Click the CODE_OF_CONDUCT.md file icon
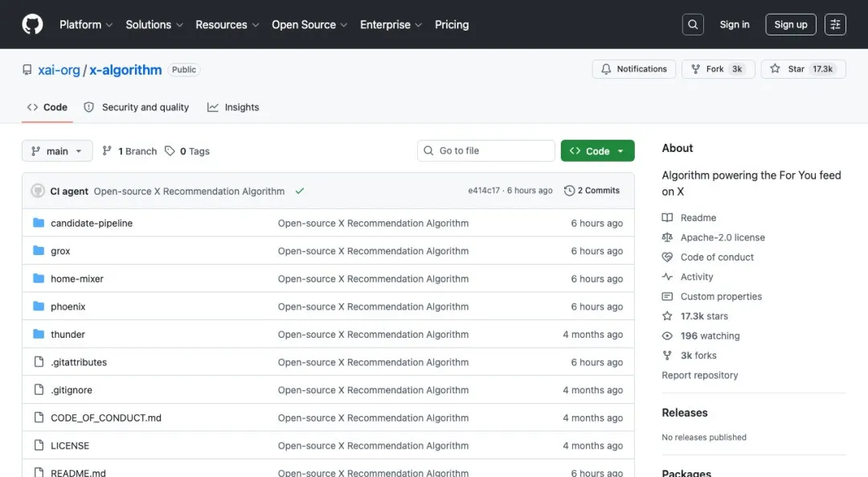 coord(39,417)
